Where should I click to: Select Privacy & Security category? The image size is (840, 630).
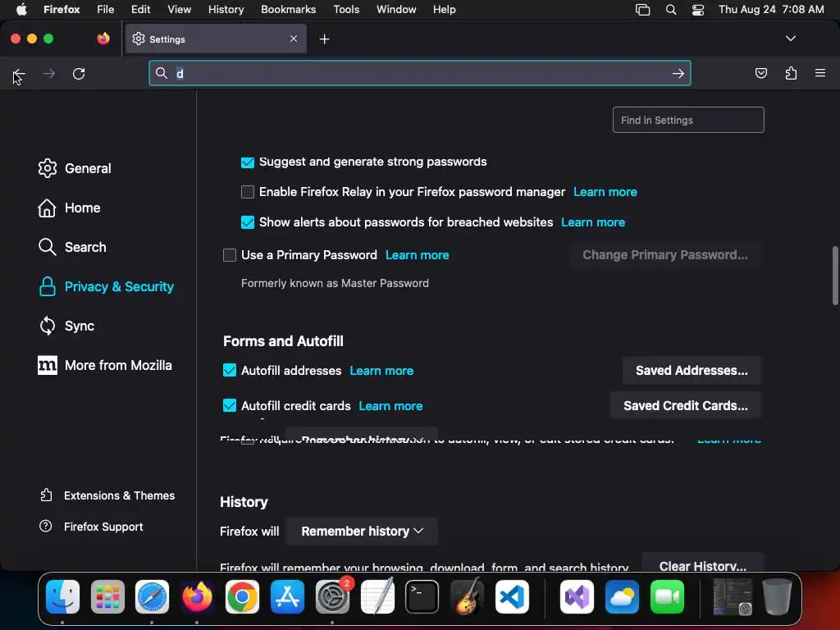point(106,286)
